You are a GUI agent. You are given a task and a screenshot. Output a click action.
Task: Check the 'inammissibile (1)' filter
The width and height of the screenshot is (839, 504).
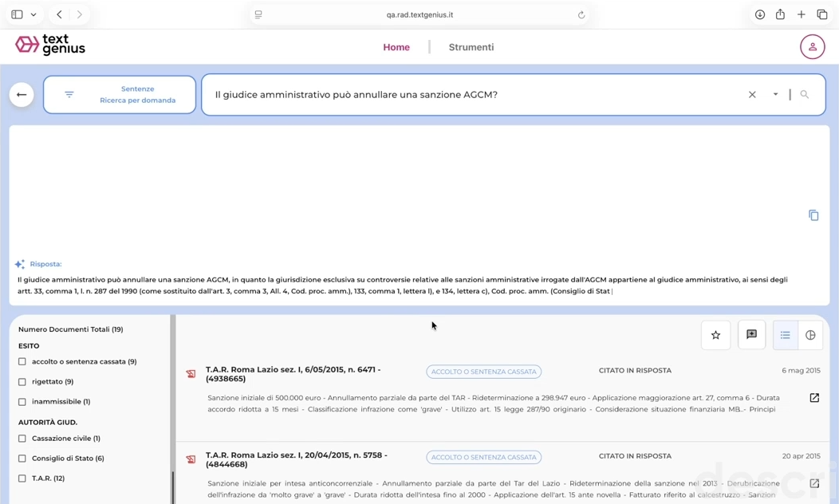click(x=22, y=402)
